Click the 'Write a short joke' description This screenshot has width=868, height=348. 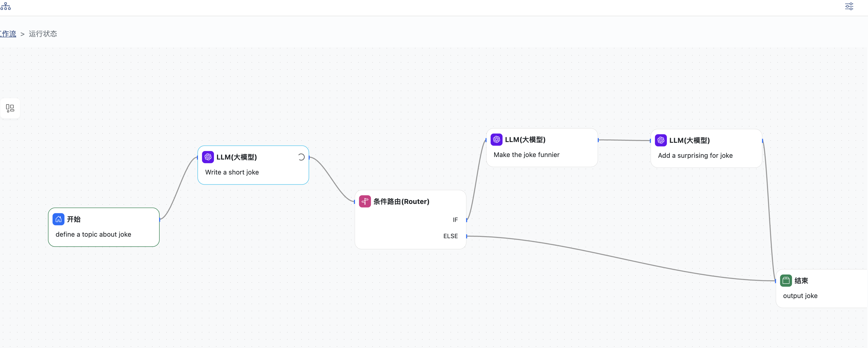point(232,172)
